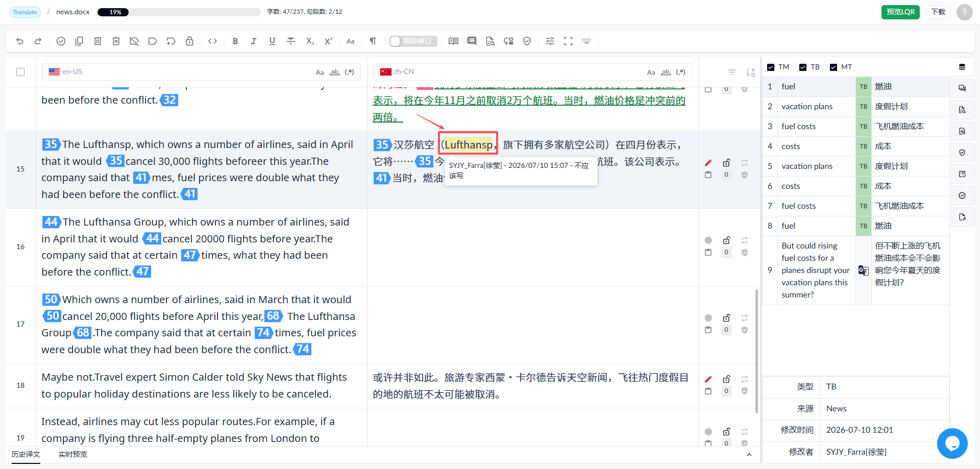Open the chat support bubble
The height and width of the screenshot is (469, 980).
(952, 443)
